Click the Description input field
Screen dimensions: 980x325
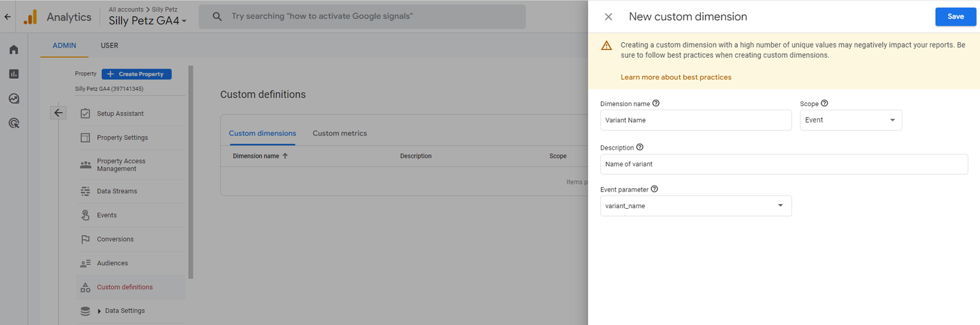[784, 164]
